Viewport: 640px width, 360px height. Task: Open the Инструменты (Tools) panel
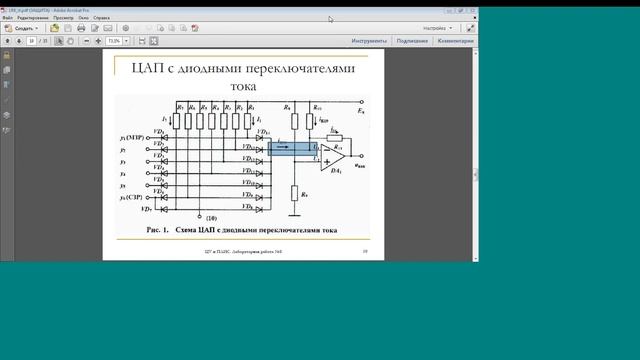click(369, 41)
